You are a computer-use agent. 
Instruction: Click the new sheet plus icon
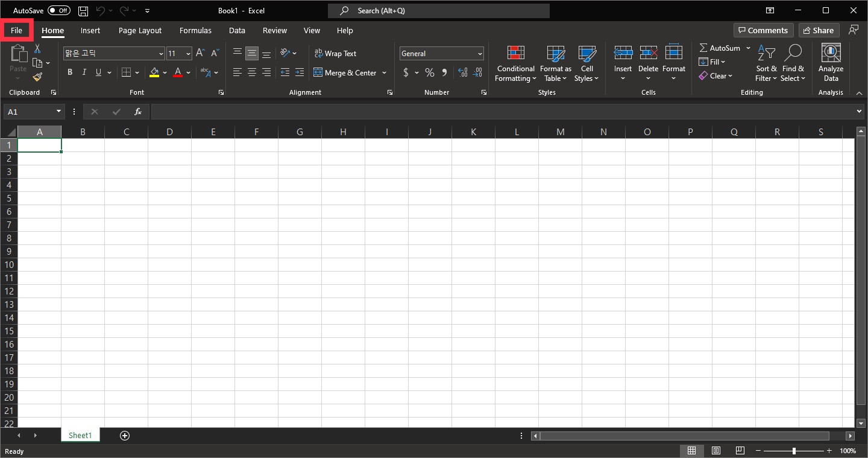pos(125,436)
